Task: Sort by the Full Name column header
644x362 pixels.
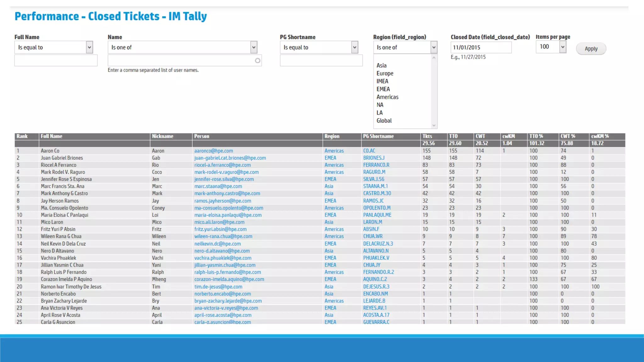Action: click(52, 136)
